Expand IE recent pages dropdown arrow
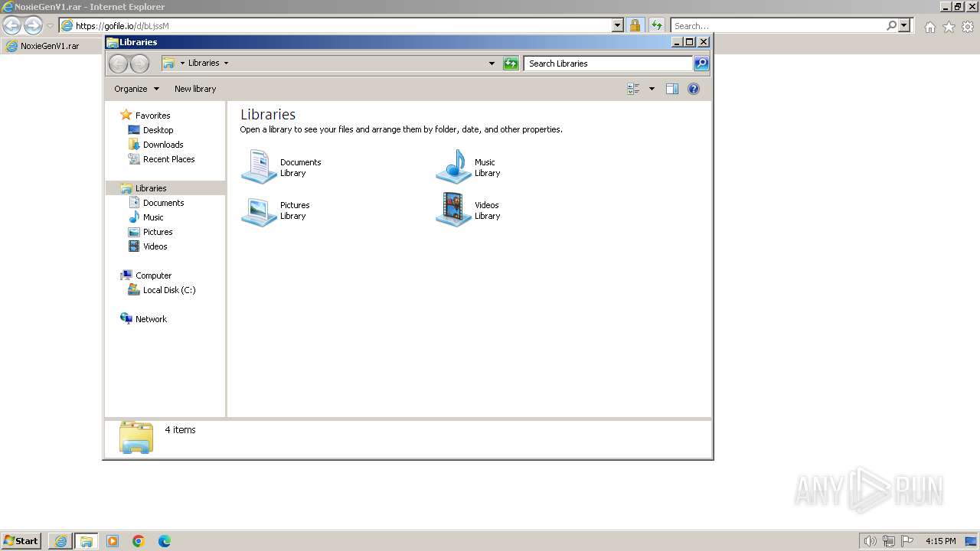 (50, 25)
